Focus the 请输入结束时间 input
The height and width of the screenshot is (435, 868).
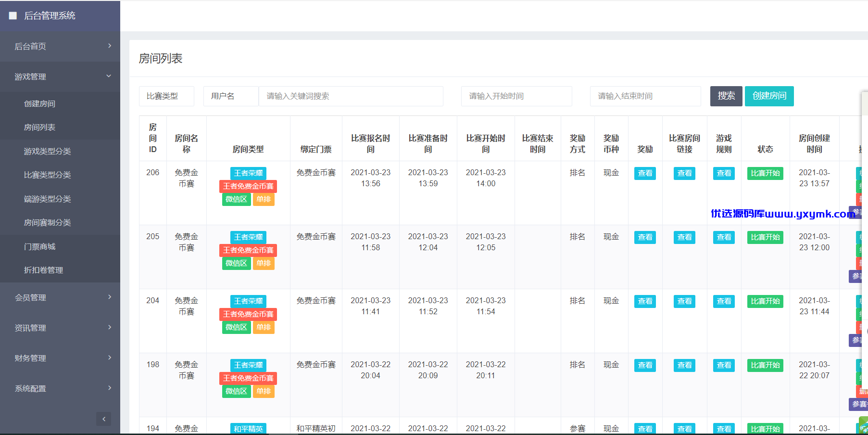click(x=645, y=96)
